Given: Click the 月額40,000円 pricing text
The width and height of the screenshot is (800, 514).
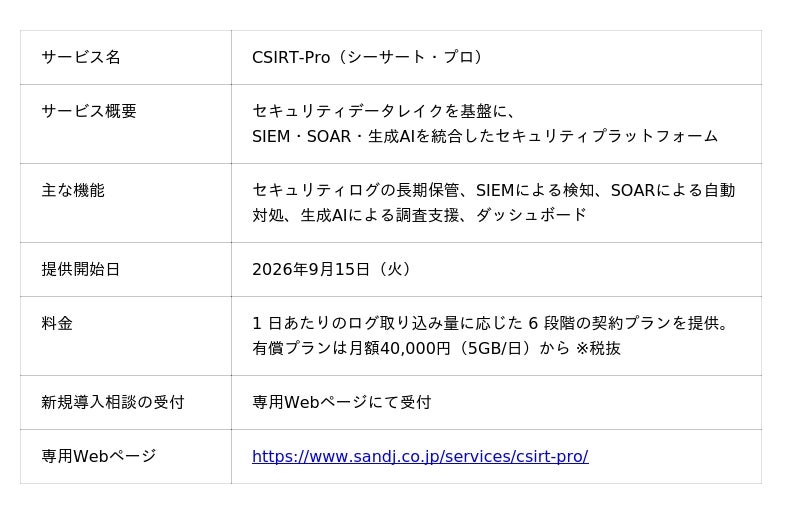Looking at the screenshot, I should (399, 349).
